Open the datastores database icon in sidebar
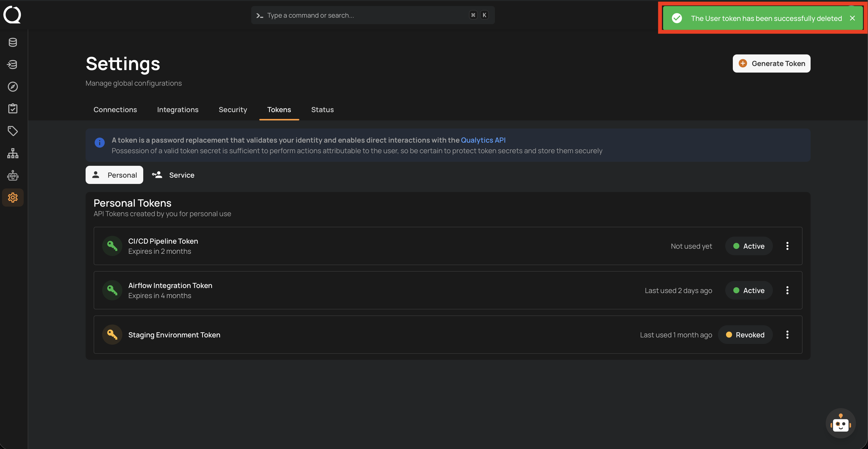Viewport: 868px width, 449px height. pyautogui.click(x=13, y=42)
